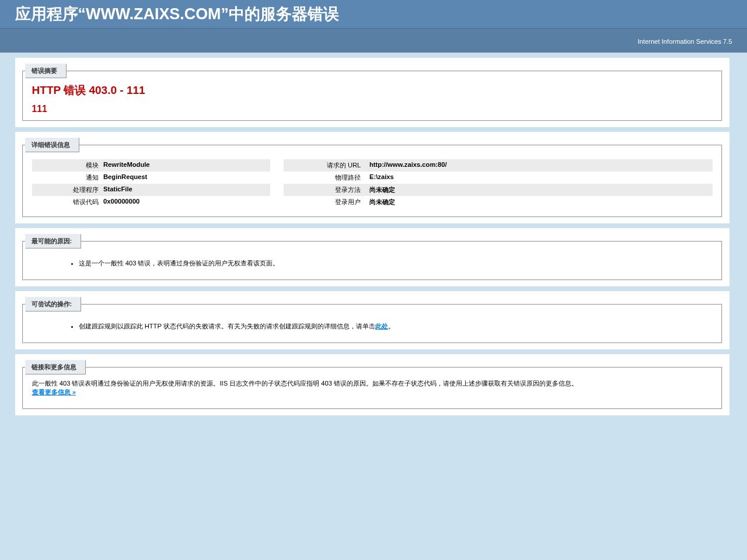Click the '尚未确定' value beside 登录用户
The image size is (747, 560).
pos(382,202)
